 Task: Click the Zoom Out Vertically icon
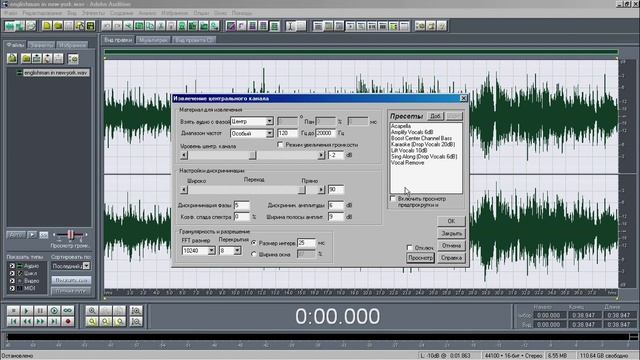pos(136,322)
